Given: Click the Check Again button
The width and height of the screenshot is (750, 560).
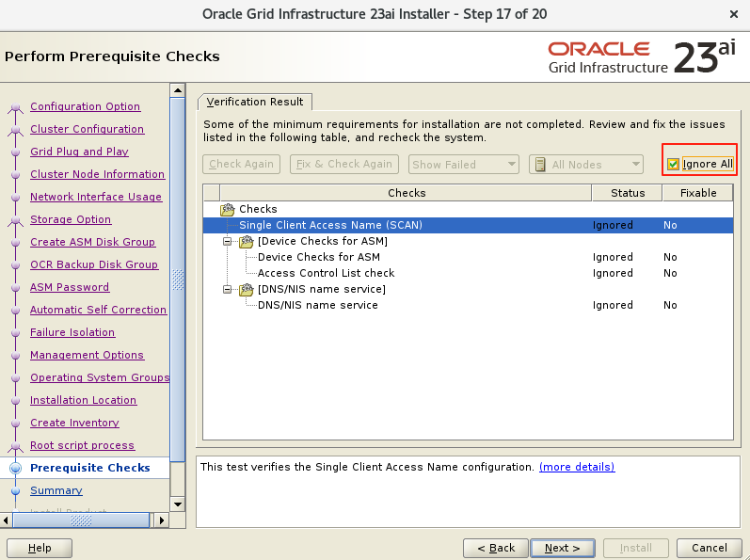Looking at the screenshot, I should (x=241, y=164).
